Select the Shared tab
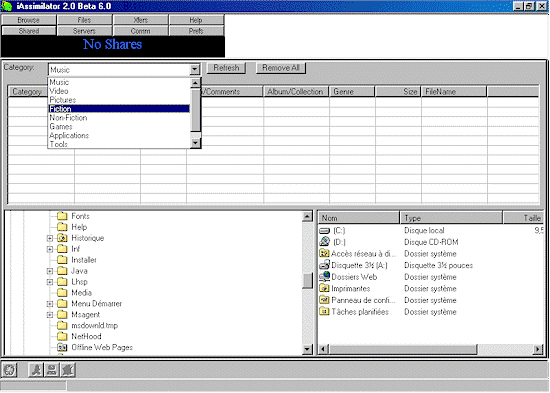550x393 pixels. click(29, 31)
